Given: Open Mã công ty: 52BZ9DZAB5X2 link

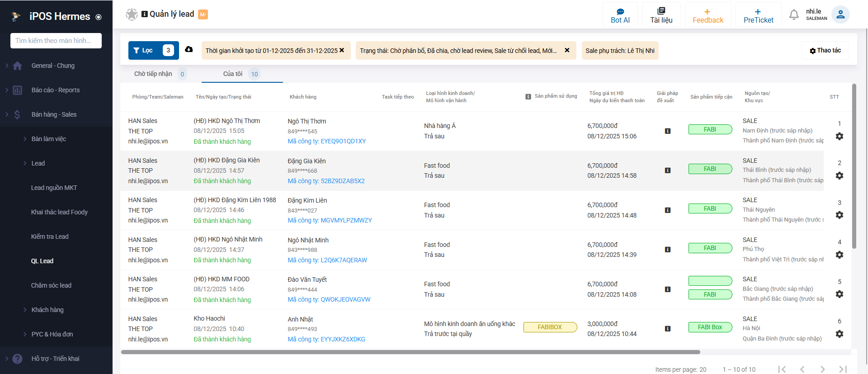Looking at the screenshot, I should pos(326,181).
